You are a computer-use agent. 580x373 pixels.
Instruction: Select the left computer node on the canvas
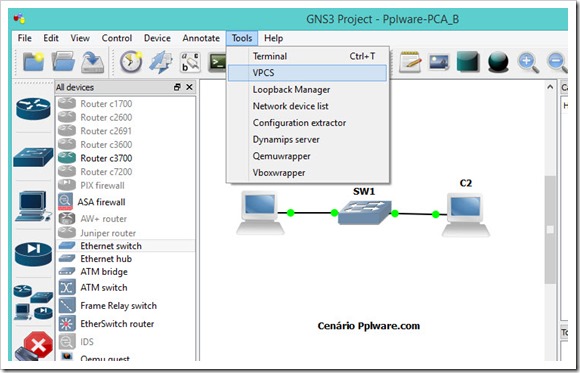pyautogui.click(x=260, y=213)
